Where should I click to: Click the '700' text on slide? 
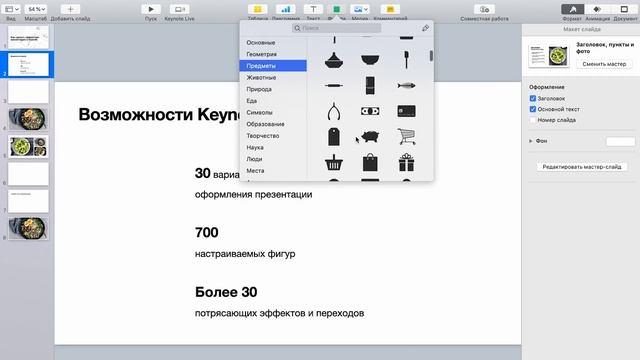207,233
